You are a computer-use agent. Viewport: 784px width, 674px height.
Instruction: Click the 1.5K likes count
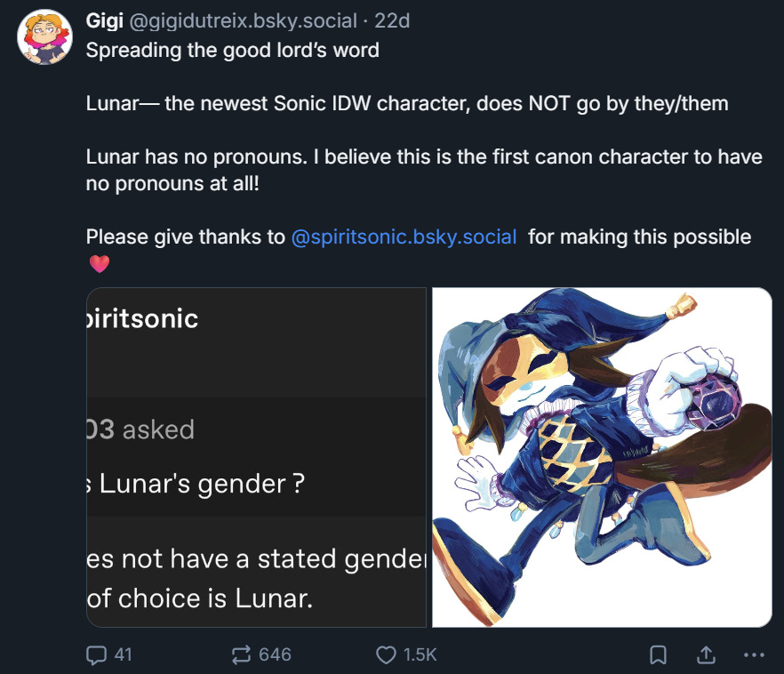pyautogui.click(x=420, y=655)
